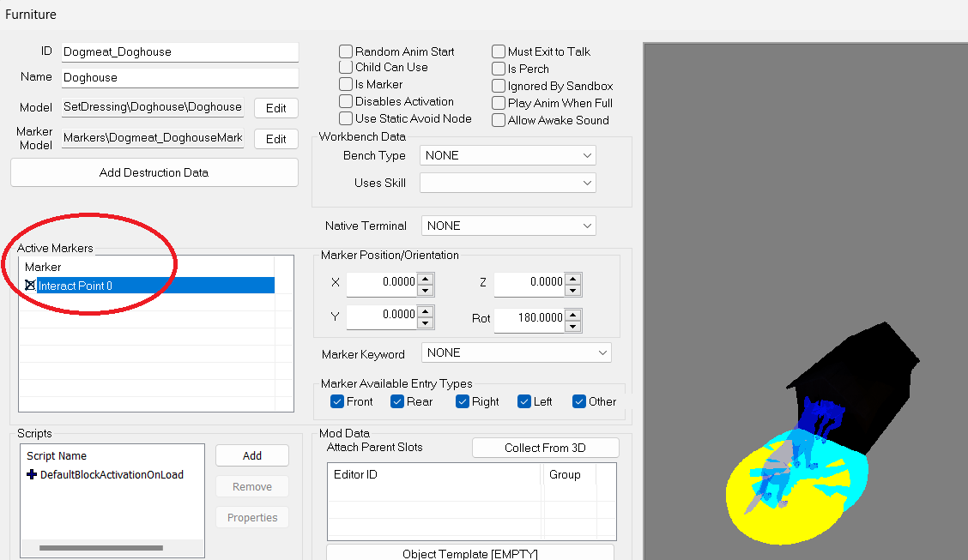Enable the Random Anim Start checkbox
968x560 pixels.
(346, 51)
